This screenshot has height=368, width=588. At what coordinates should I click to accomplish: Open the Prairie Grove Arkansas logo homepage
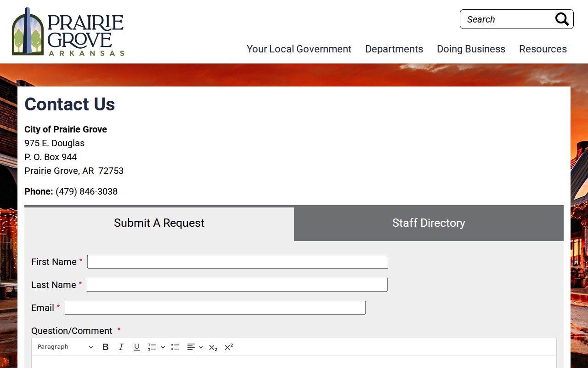click(68, 32)
